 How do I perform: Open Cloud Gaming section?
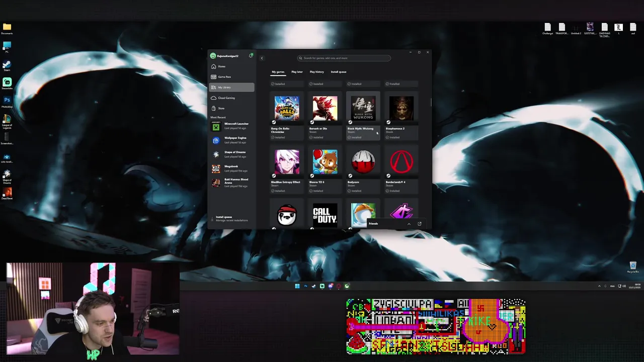pyautogui.click(x=231, y=98)
